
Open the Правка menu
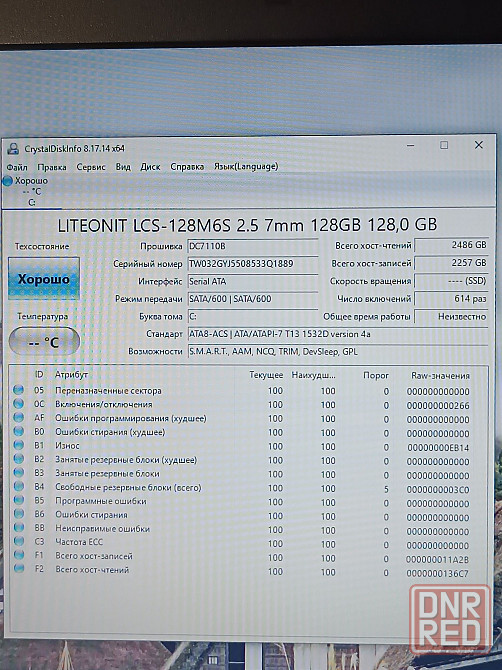click(52, 167)
